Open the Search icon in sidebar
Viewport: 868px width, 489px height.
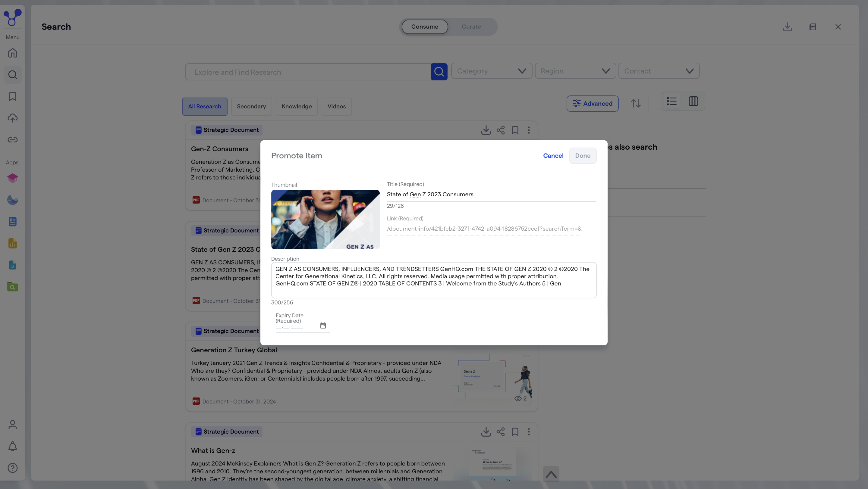click(x=12, y=75)
